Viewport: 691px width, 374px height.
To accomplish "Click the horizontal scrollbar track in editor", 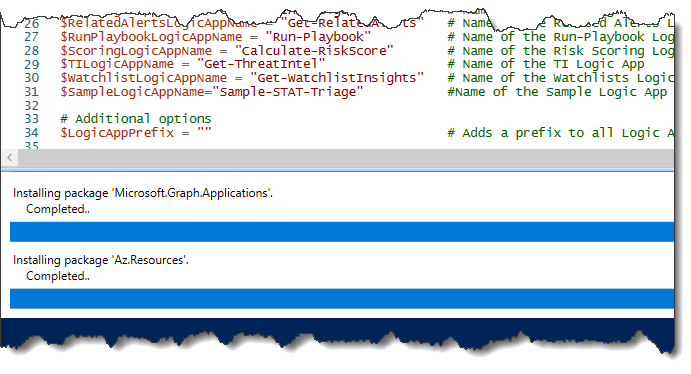I will pos(346,157).
